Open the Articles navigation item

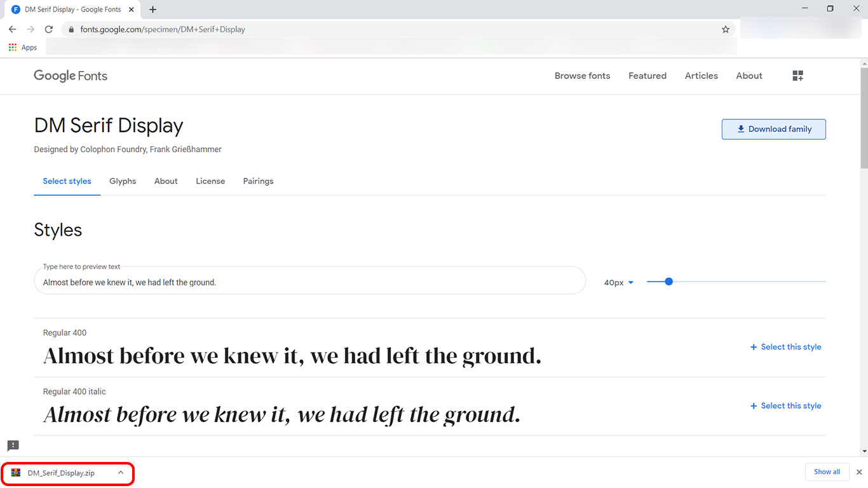coord(702,76)
